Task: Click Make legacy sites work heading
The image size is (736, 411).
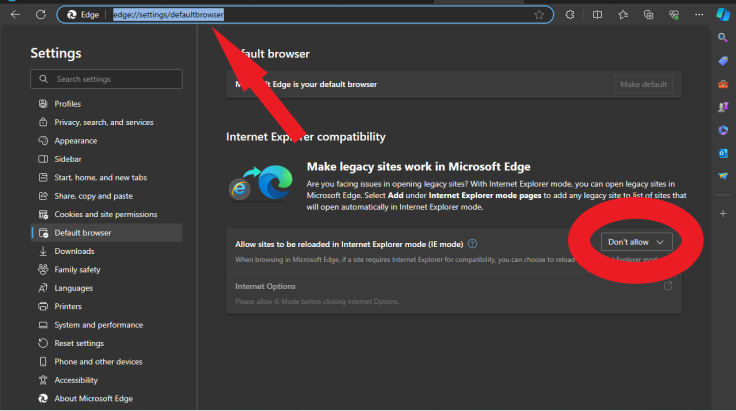Action: click(x=418, y=167)
